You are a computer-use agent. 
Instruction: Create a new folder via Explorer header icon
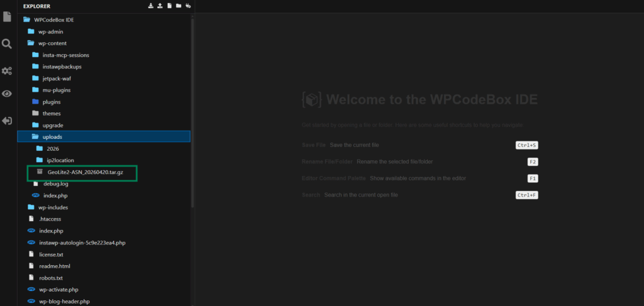click(178, 6)
